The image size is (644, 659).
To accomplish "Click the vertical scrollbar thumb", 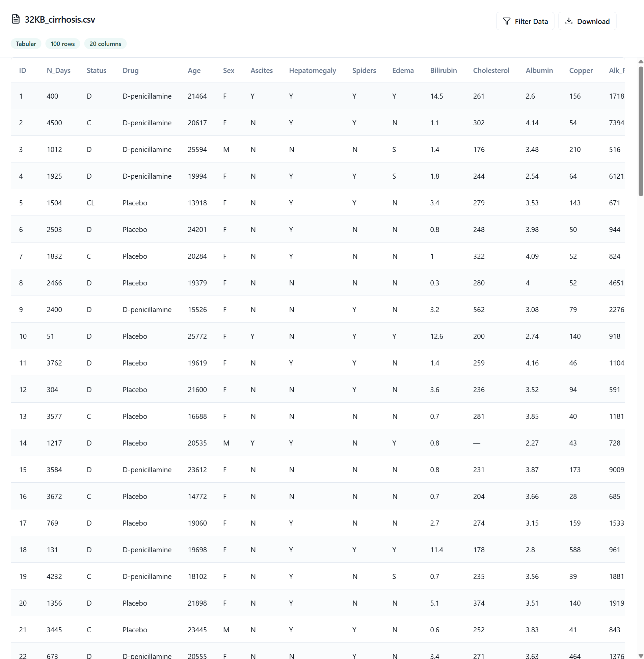I will (x=640, y=131).
